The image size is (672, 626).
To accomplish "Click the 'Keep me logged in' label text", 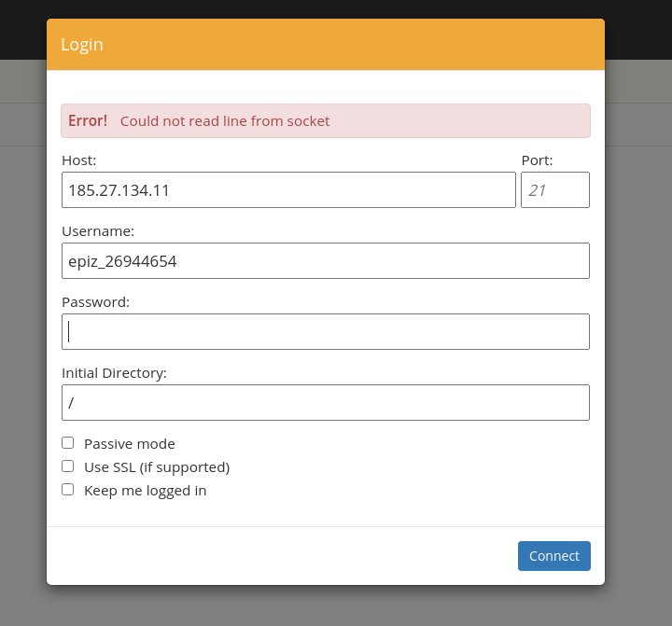I will pyautogui.click(x=146, y=491).
